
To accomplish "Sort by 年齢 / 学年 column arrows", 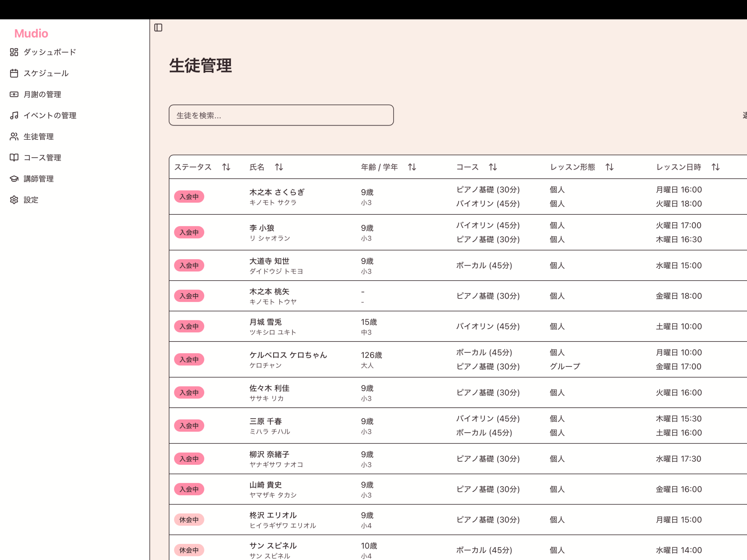I will pyautogui.click(x=412, y=167).
